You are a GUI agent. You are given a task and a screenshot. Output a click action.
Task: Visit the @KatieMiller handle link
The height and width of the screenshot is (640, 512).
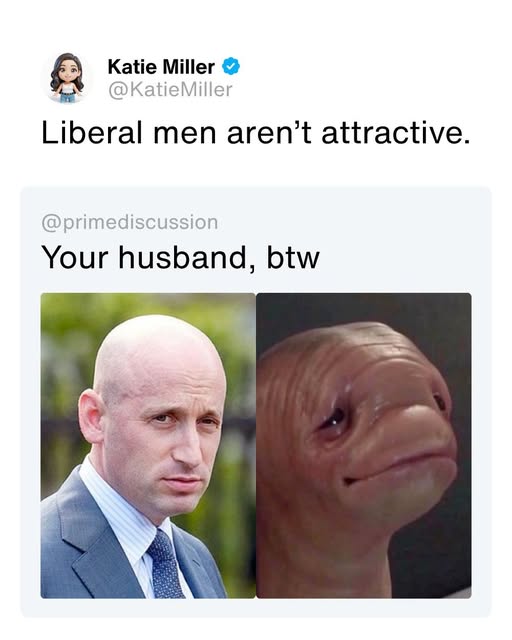(170, 90)
